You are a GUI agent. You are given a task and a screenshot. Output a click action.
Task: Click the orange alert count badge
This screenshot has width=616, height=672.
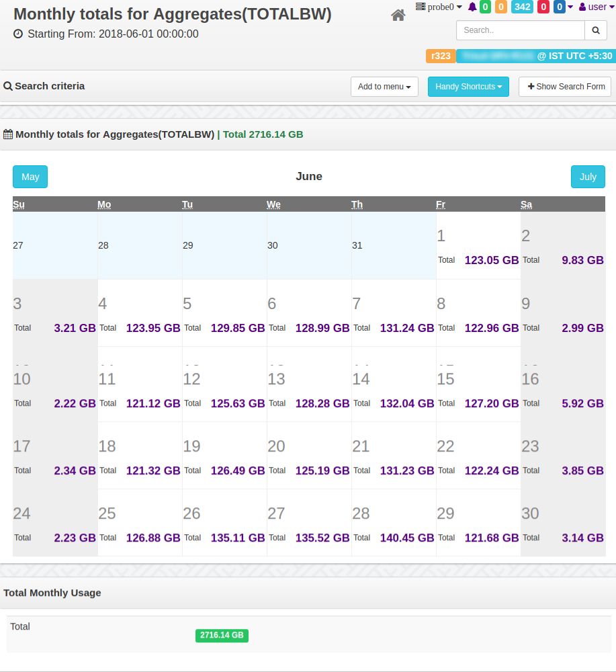500,7
